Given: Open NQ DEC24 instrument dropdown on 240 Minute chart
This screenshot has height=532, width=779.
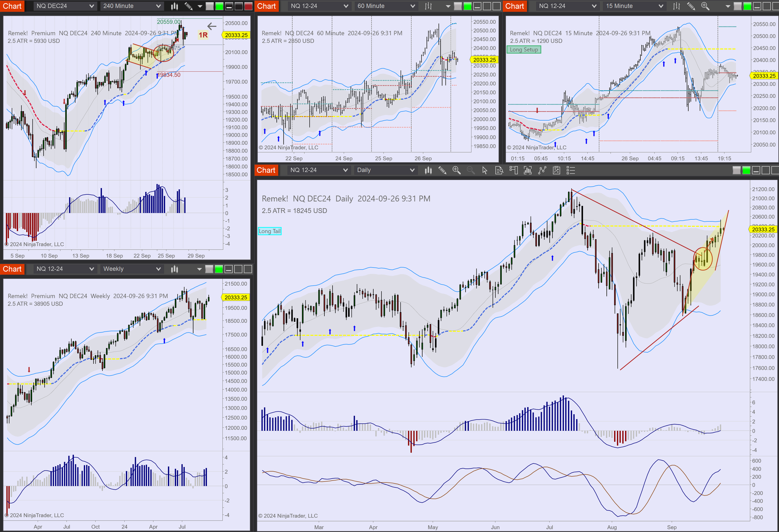Looking at the screenshot, I should pyautogui.click(x=65, y=6).
